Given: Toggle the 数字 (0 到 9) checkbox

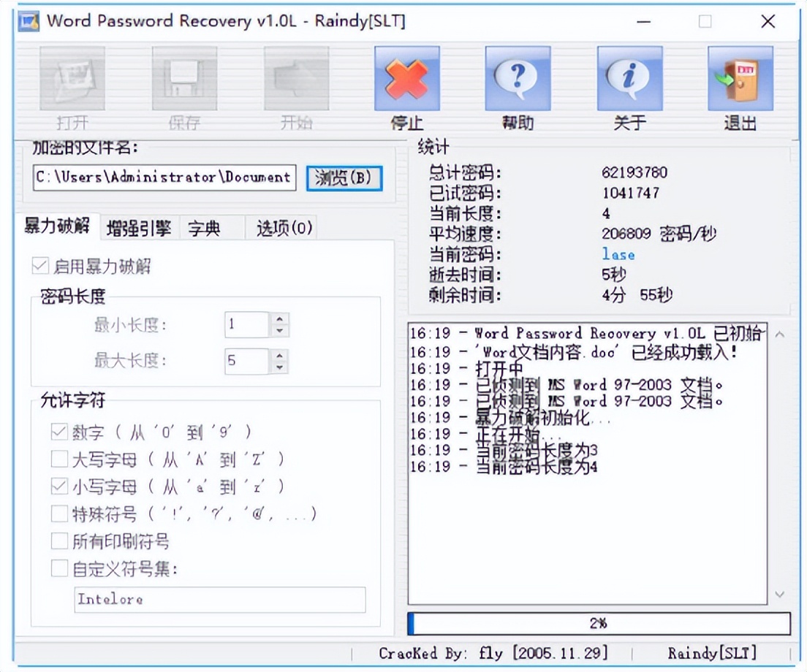Looking at the screenshot, I should tap(60, 432).
